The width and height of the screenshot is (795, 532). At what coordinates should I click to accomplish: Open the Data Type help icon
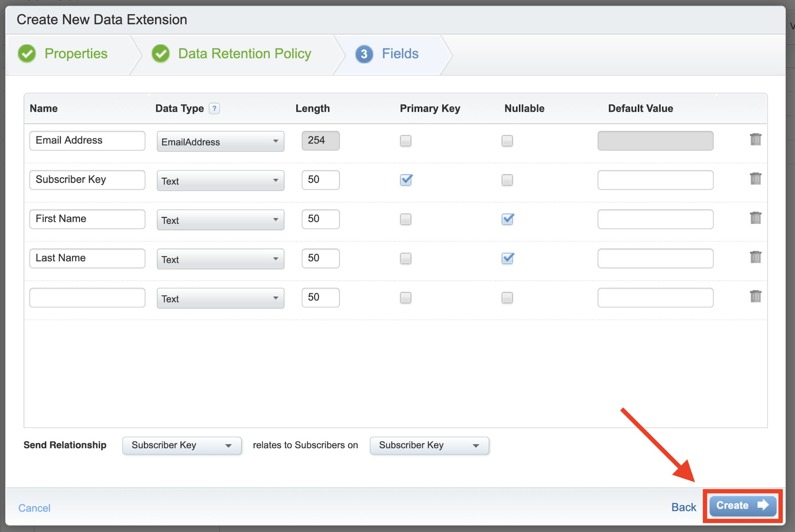pyautogui.click(x=214, y=109)
